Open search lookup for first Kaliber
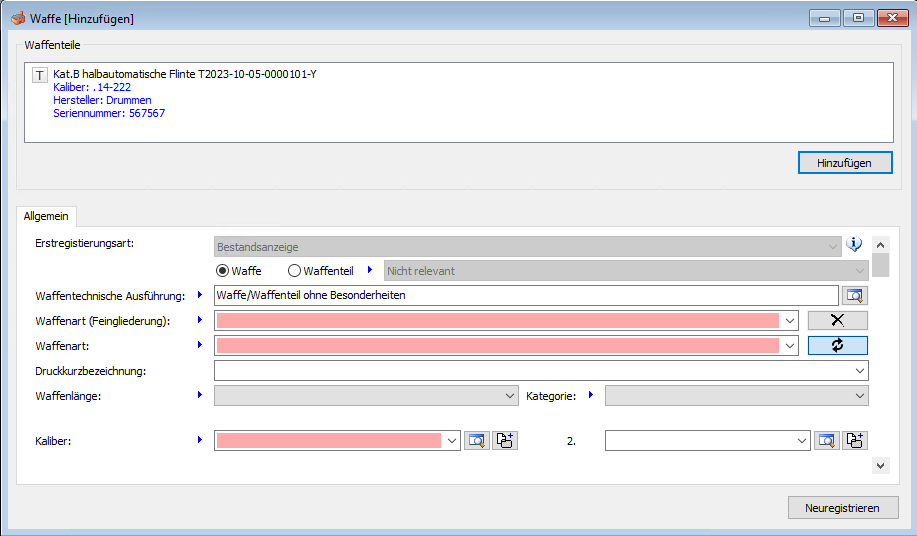Image resolution: width=917 pixels, height=536 pixels. pyautogui.click(x=477, y=440)
